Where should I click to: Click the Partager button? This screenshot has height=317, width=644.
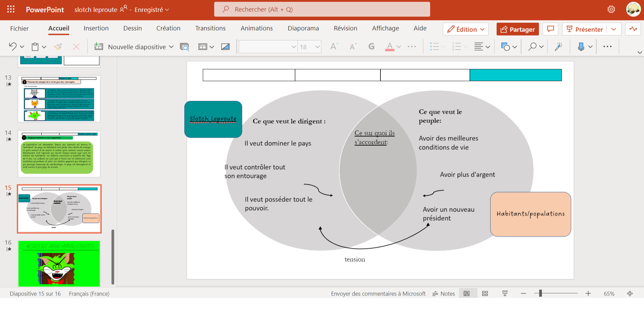517,29
